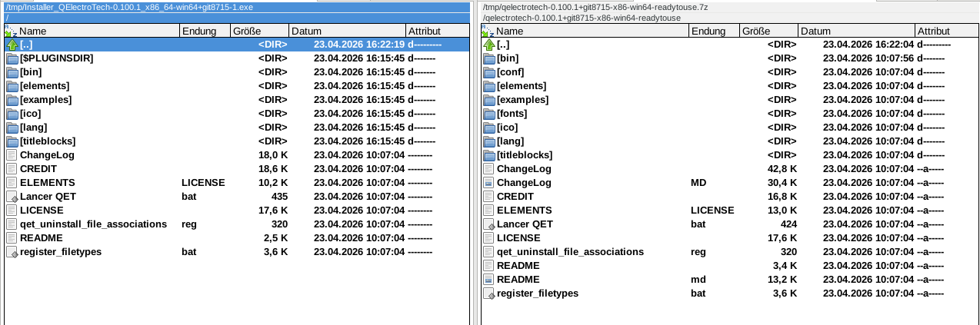Select qet_uninstall_file_associations in left panel
The image size is (980, 325).
click(93, 224)
